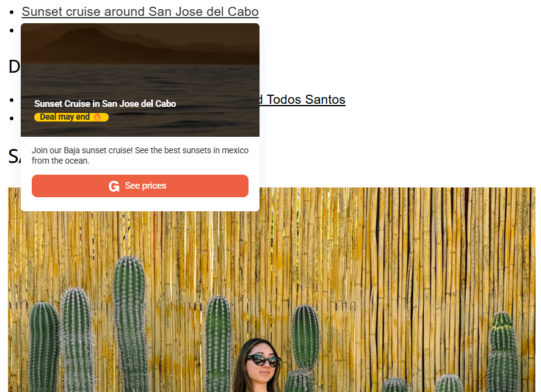Image resolution: width=541 pixels, height=392 pixels.
Task: Select the yellow Deal may end badge
Action: [71, 117]
